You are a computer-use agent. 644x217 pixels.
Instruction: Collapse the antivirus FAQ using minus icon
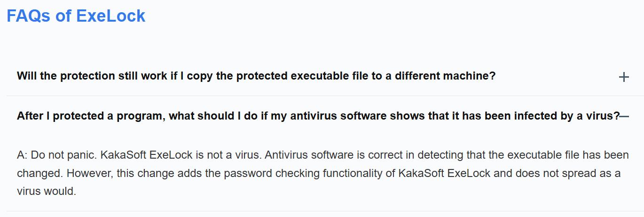(x=624, y=117)
